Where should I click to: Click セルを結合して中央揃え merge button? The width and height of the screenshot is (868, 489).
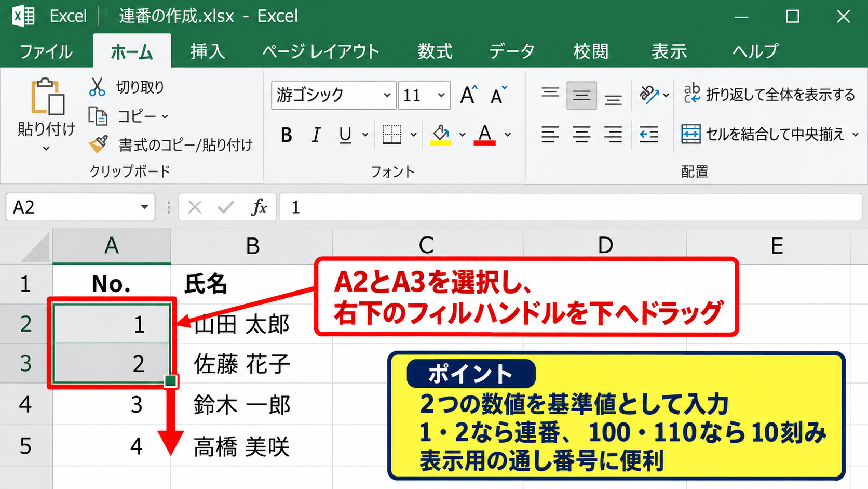pyautogui.click(x=763, y=134)
